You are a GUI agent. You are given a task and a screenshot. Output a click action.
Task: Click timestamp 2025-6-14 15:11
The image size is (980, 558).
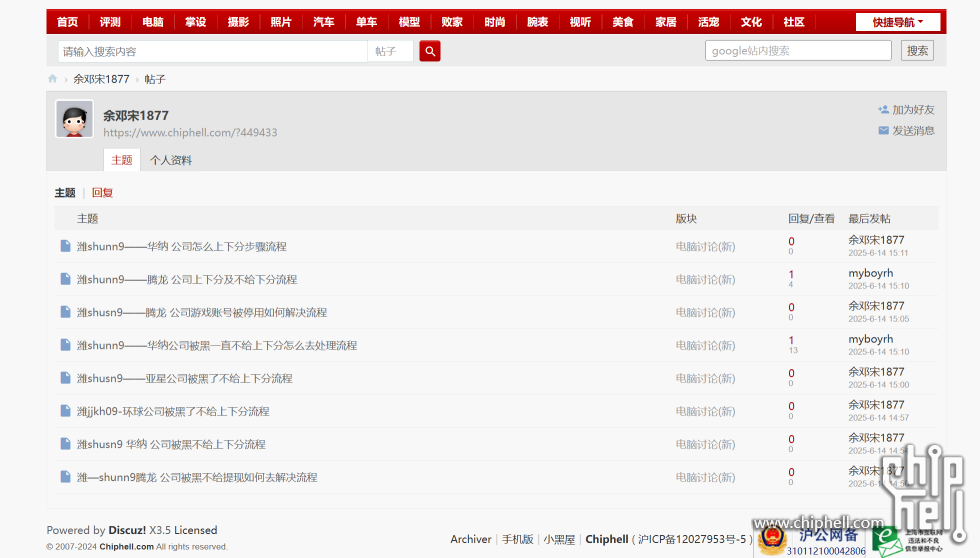[878, 253]
